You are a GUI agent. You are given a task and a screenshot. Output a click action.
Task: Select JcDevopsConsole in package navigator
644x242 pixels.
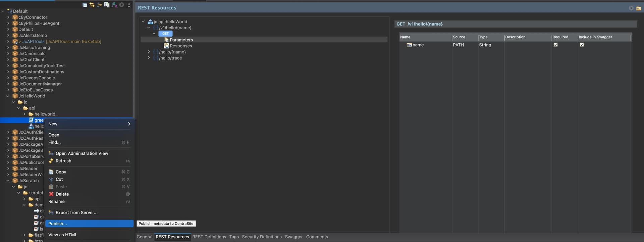[37, 78]
